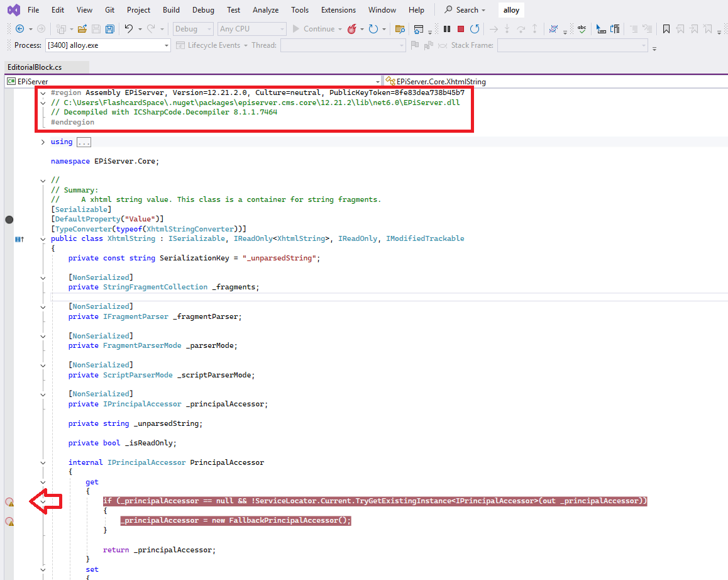Click the cursor-with-text-box toolbar icon
The height and width of the screenshot is (580, 728).
(x=601, y=29)
